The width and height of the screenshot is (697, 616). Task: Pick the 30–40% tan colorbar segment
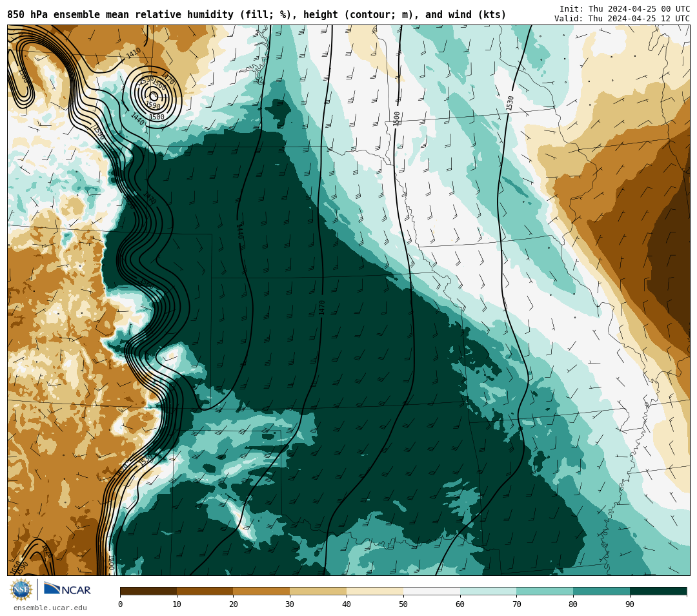click(x=318, y=591)
